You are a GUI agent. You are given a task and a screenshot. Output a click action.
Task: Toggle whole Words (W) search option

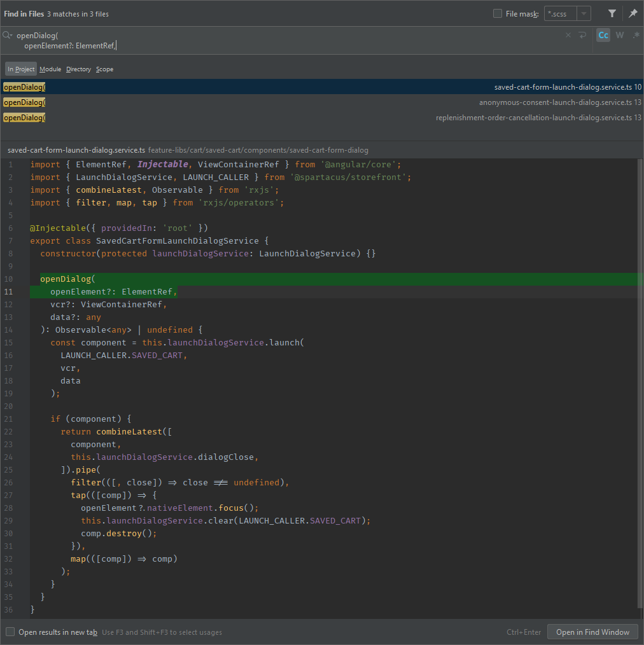tap(620, 36)
